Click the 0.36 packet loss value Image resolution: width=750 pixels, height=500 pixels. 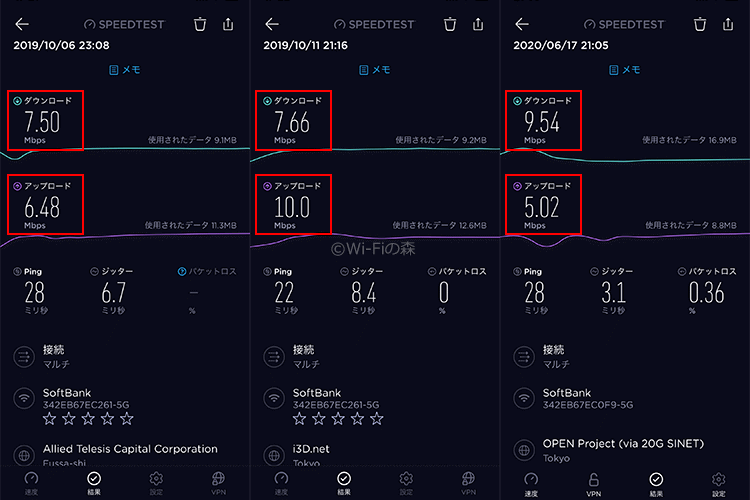pos(706,293)
